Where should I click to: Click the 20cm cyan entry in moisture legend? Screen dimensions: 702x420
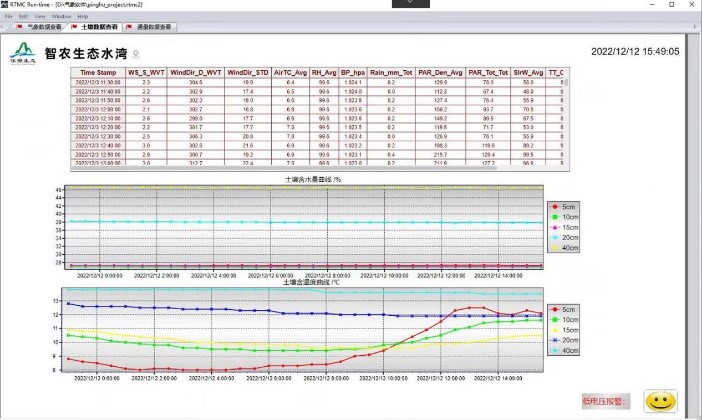[564, 238]
